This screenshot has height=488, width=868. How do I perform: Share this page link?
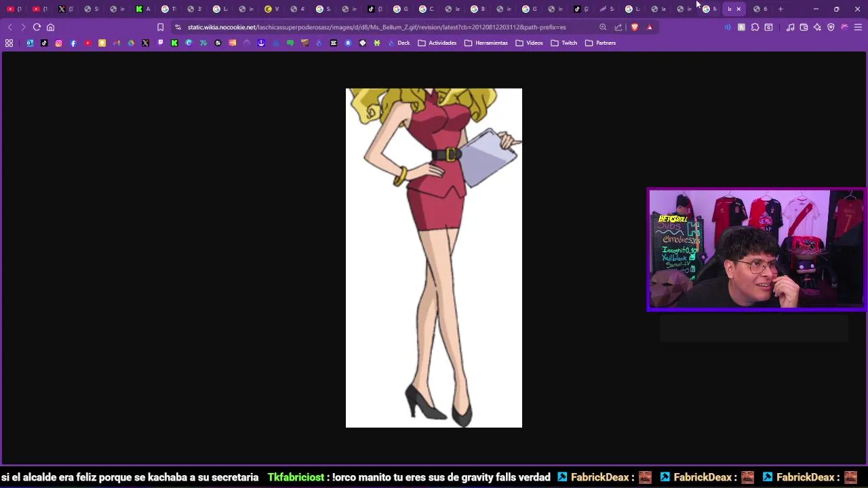click(x=618, y=27)
